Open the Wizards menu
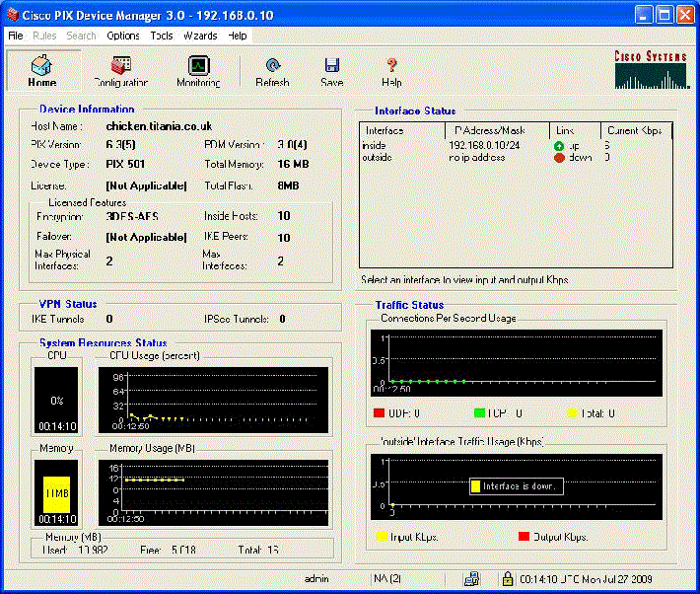This screenshot has width=700, height=594. point(200,36)
